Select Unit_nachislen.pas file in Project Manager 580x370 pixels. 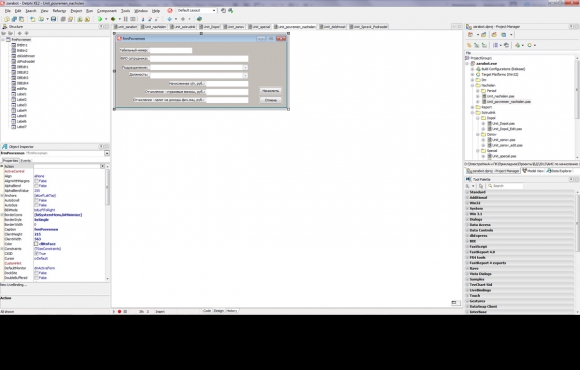tap(500, 96)
